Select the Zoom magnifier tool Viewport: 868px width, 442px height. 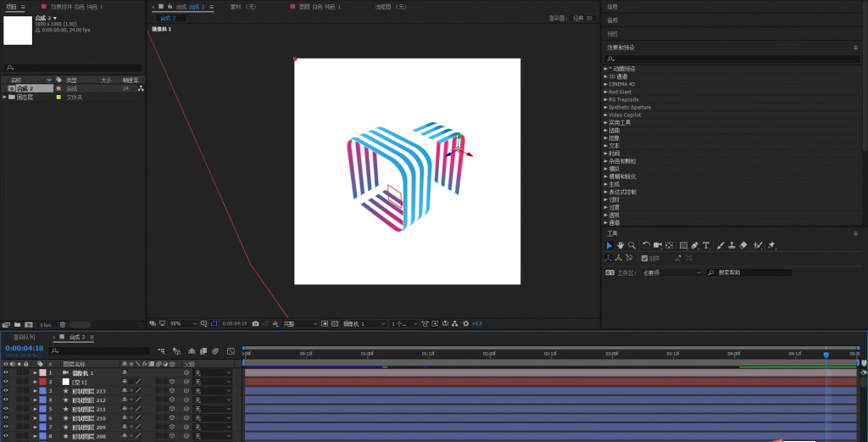point(632,245)
